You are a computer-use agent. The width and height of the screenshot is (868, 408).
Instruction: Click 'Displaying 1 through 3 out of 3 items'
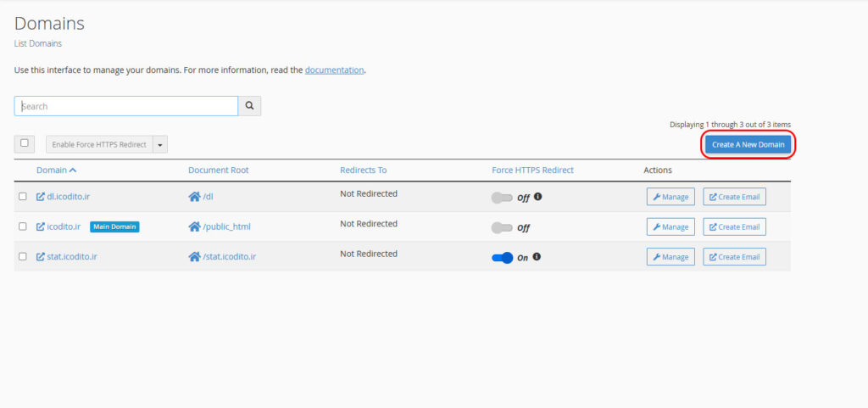pos(730,125)
